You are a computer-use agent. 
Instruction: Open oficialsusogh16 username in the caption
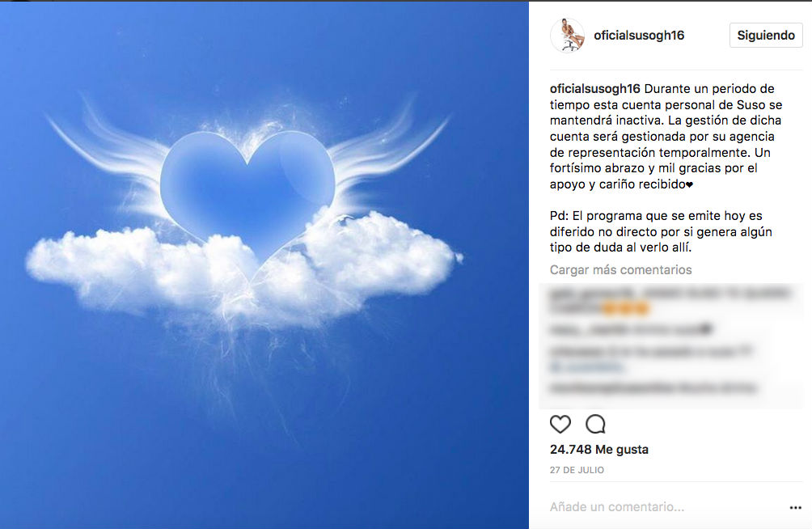pos(594,89)
